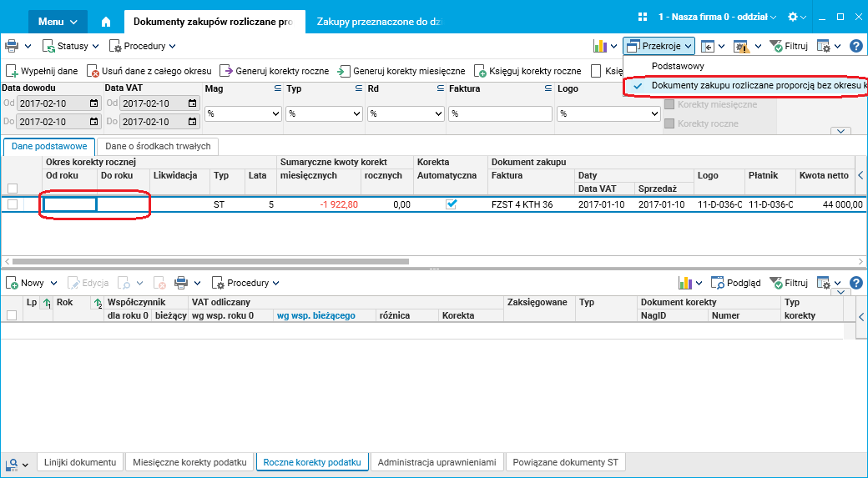This screenshot has width=868, height=478.
Task: Expand filter panel chevron below Korekty roczne
Action: [x=840, y=131]
